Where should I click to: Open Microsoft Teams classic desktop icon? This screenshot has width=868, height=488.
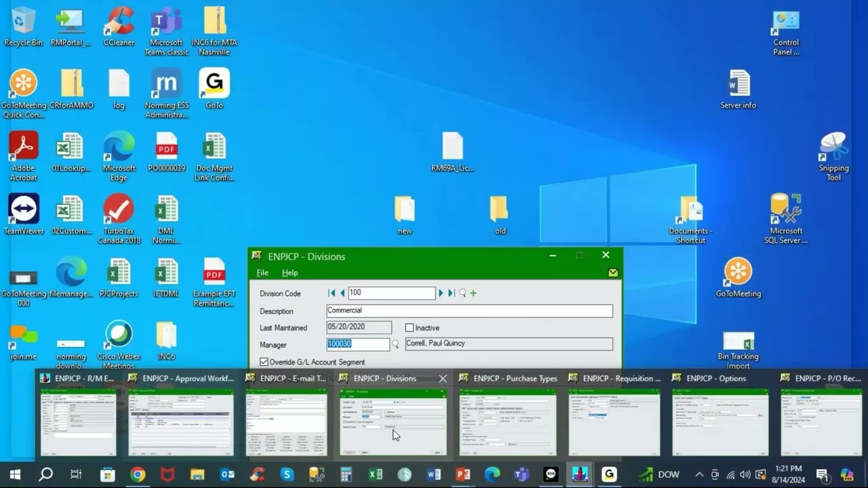coord(166,32)
